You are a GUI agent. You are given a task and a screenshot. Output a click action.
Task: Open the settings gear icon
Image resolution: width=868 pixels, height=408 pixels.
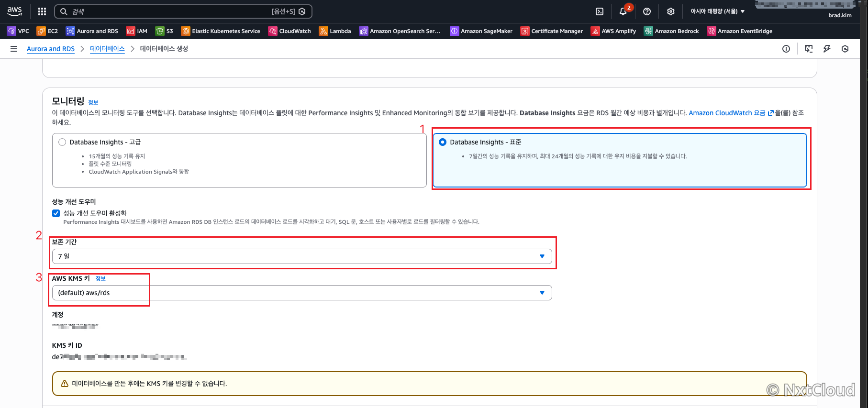click(x=671, y=11)
